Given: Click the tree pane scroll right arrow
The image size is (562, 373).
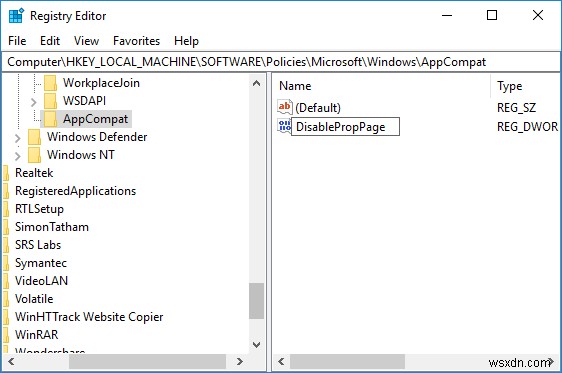Looking at the screenshot, I should [240, 362].
